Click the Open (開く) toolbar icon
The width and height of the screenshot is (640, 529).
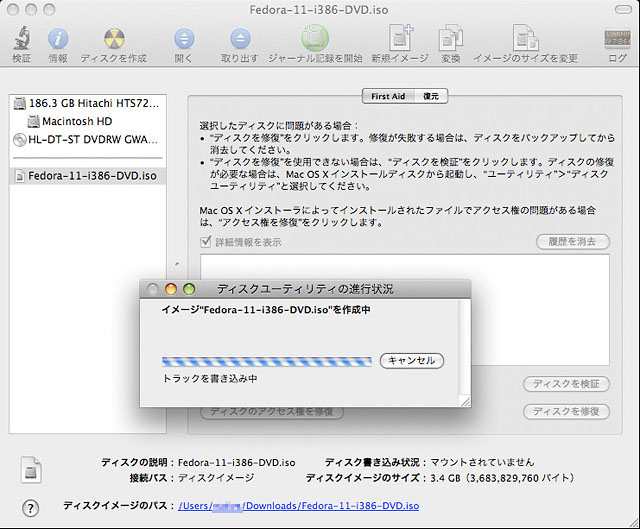point(184,39)
